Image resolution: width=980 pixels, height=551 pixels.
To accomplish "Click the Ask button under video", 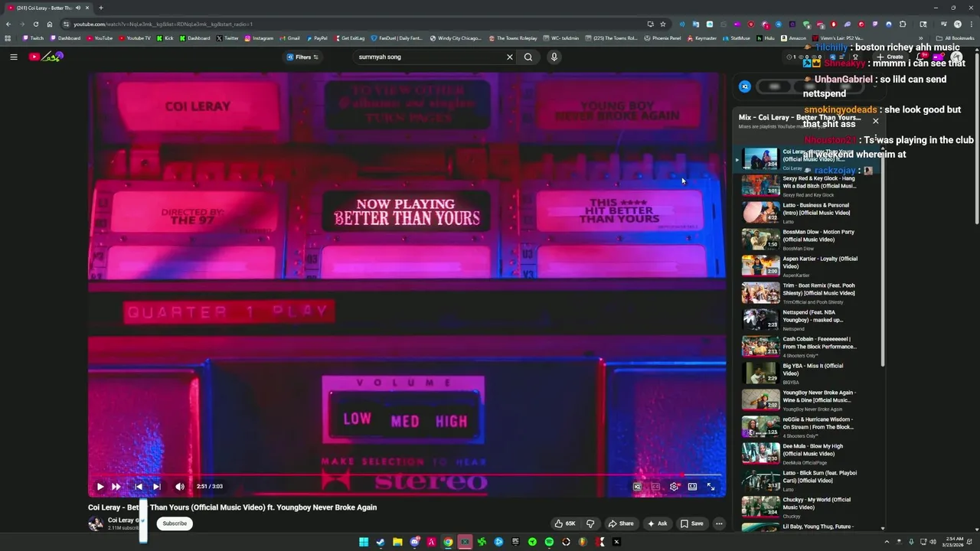I will [657, 523].
